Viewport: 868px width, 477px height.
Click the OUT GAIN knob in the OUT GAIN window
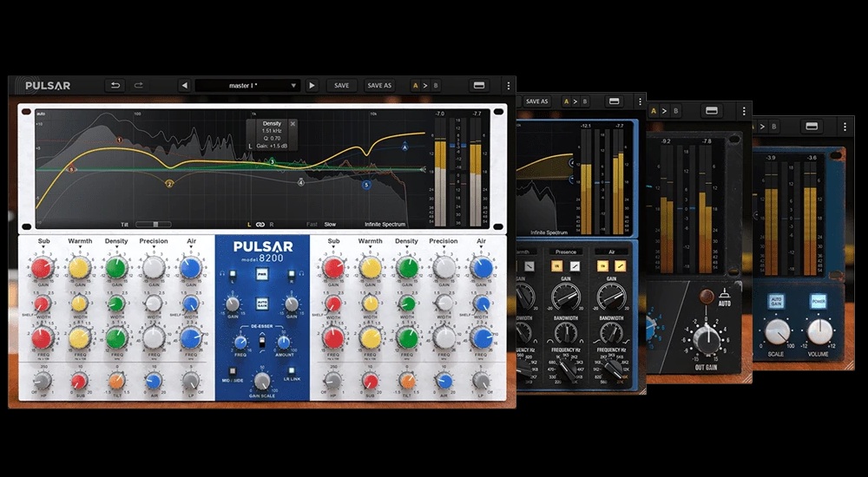pyautogui.click(x=707, y=338)
